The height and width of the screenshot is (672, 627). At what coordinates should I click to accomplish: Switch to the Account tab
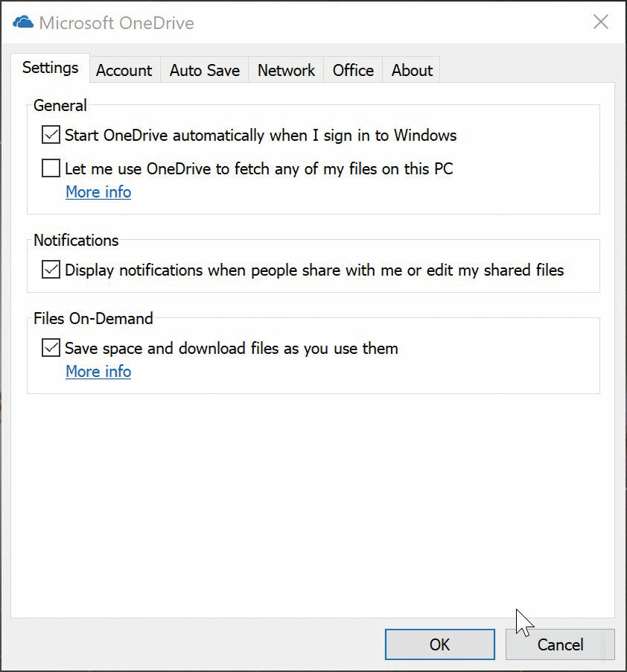pos(124,70)
